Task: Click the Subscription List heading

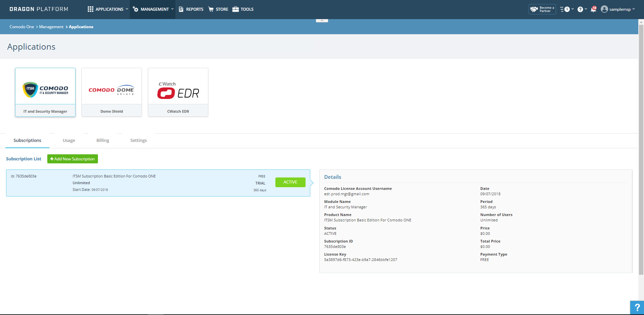Action: [23, 159]
